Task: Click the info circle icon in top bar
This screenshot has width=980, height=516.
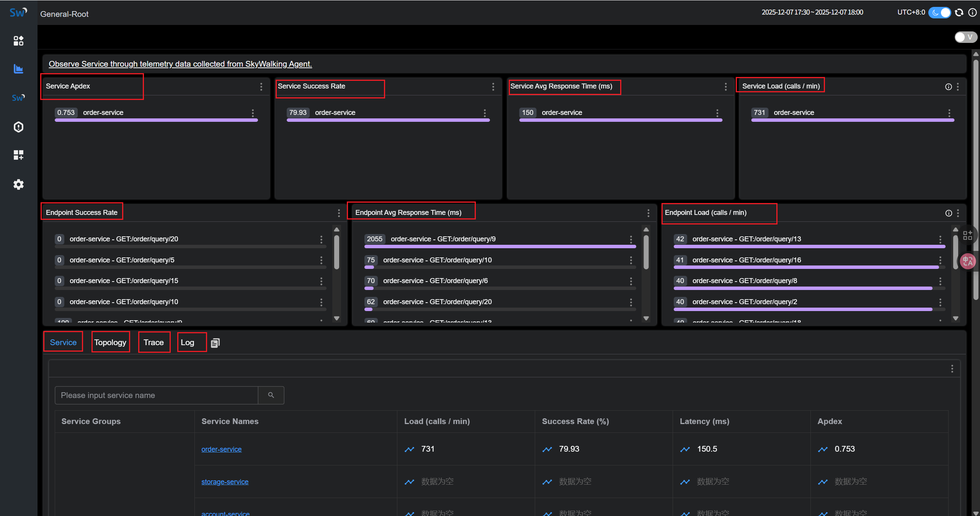Action: click(x=972, y=13)
